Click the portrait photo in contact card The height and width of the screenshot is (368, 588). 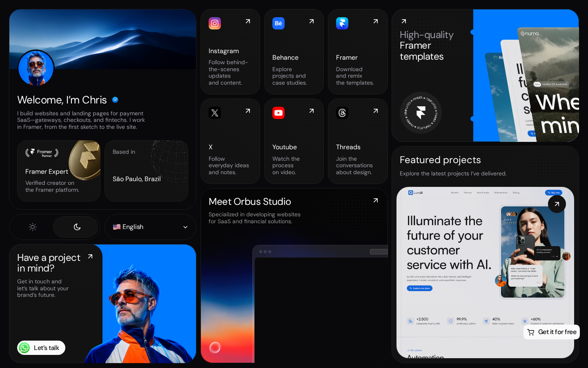point(141,314)
